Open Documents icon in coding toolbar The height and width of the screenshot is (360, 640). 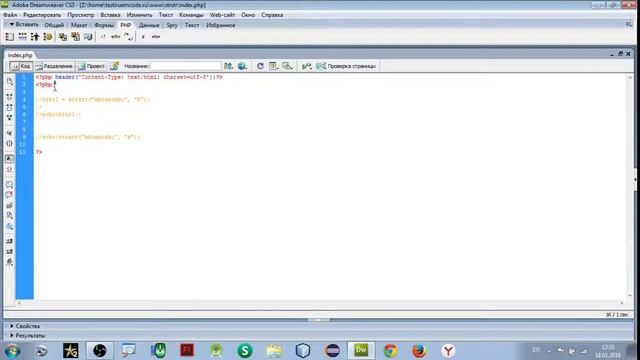point(9,82)
